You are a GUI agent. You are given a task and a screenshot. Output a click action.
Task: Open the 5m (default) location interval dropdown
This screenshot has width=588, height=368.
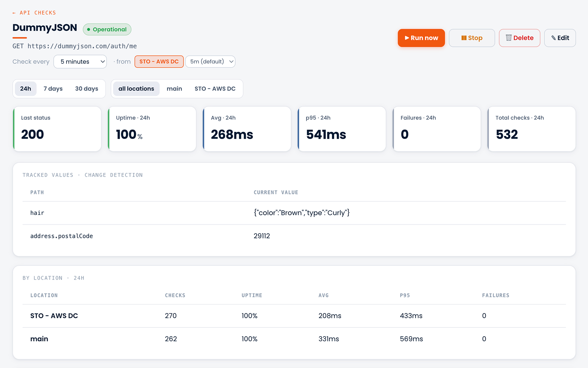pyautogui.click(x=210, y=61)
